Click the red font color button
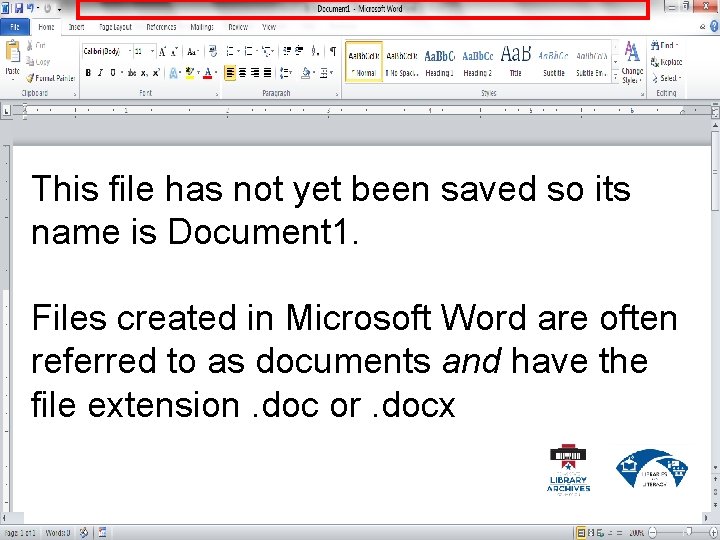The width and height of the screenshot is (720, 540). point(208,73)
